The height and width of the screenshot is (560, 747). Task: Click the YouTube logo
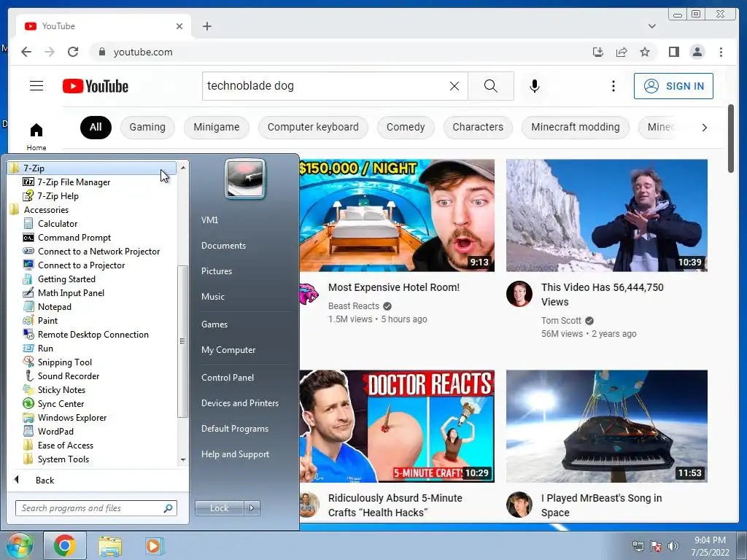click(96, 86)
